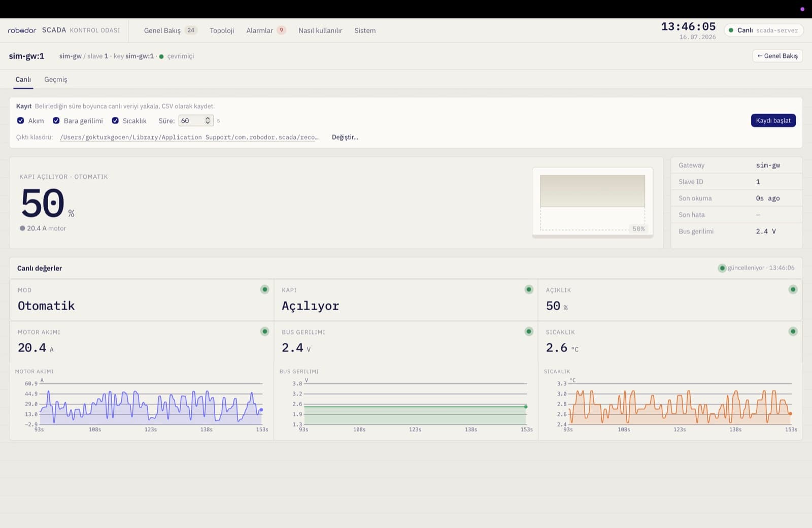
Task: Click the Slave ID row
Action: [736, 182]
